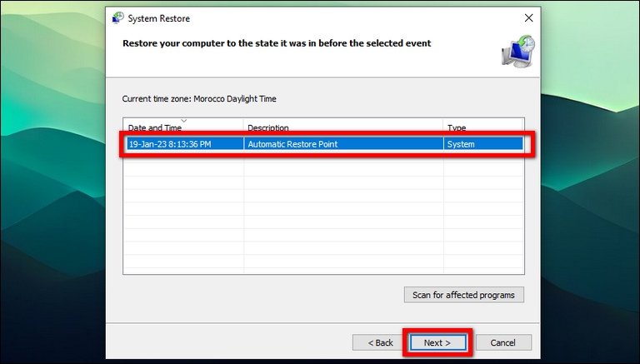Click the Restore your computer heading
Screen dimensions: 640x364
(277, 43)
